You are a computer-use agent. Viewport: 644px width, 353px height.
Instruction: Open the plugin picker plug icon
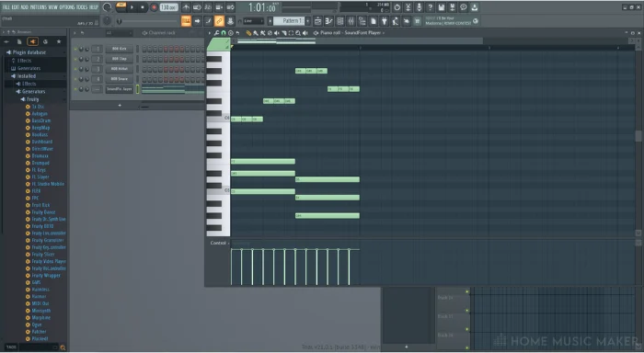384,21
